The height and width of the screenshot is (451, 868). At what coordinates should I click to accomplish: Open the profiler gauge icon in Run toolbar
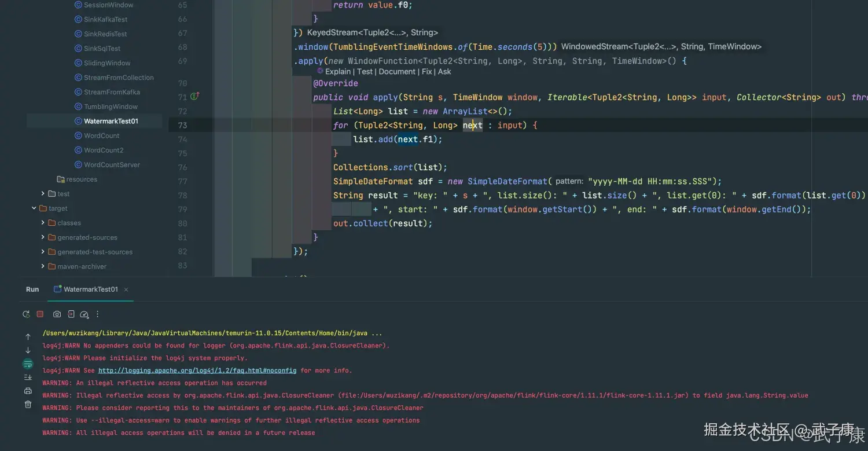tap(84, 314)
